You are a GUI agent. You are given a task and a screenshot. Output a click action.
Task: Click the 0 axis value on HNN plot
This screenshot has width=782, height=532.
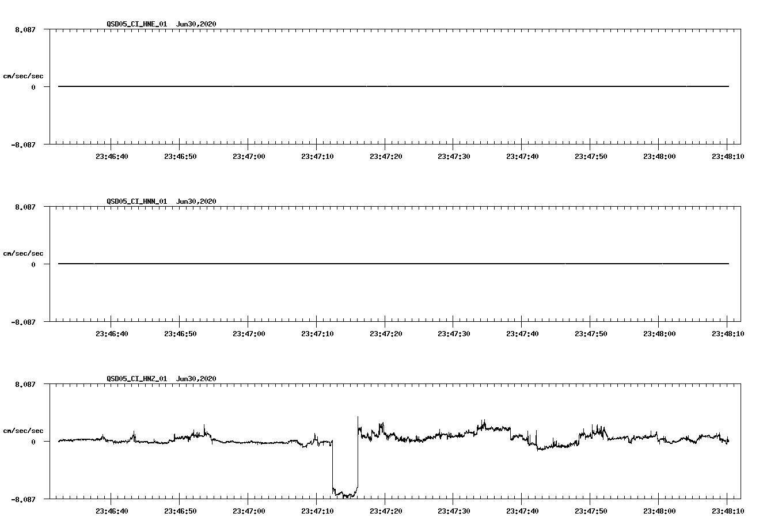click(x=33, y=264)
